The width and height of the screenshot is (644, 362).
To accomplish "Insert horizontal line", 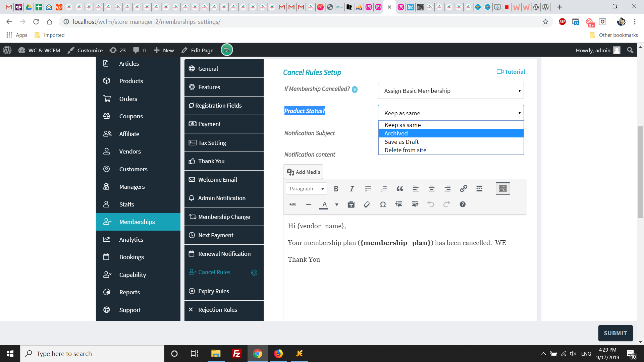I will pos(309,204).
